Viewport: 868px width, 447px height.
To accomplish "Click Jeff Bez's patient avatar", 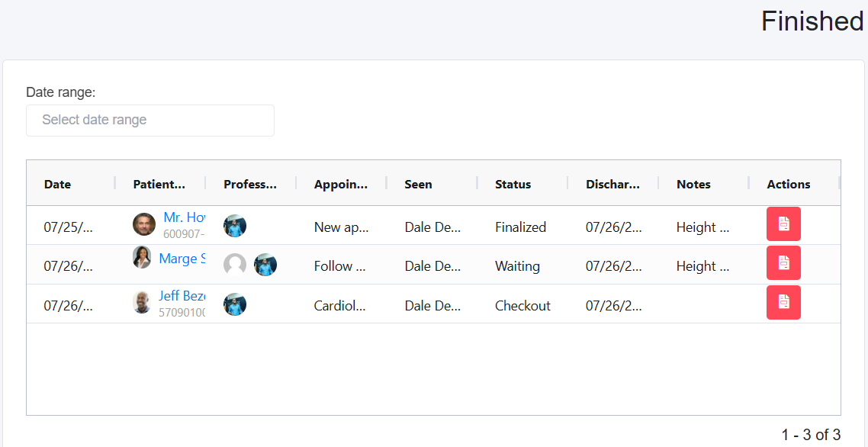I will (142, 302).
